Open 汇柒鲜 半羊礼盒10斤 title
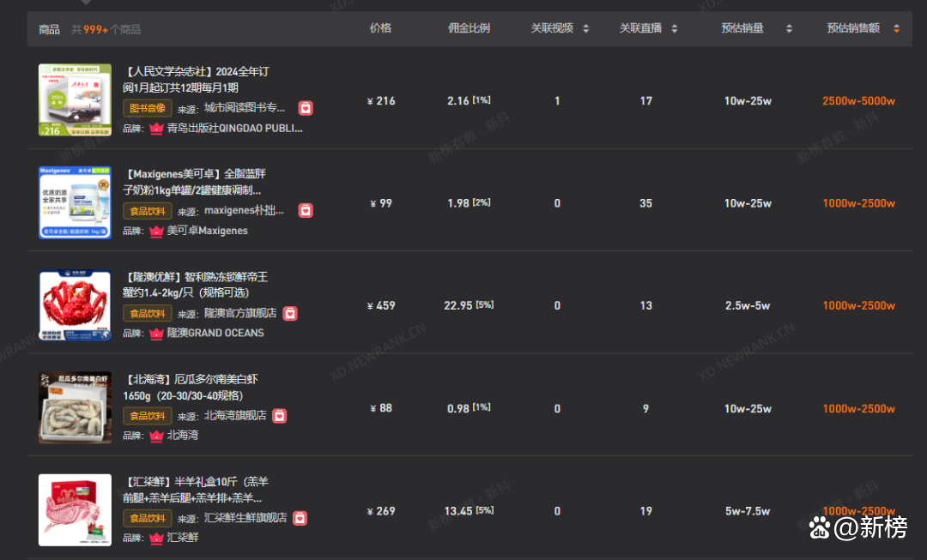The height and width of the screenshot is (560, 927). pos(196,490)
